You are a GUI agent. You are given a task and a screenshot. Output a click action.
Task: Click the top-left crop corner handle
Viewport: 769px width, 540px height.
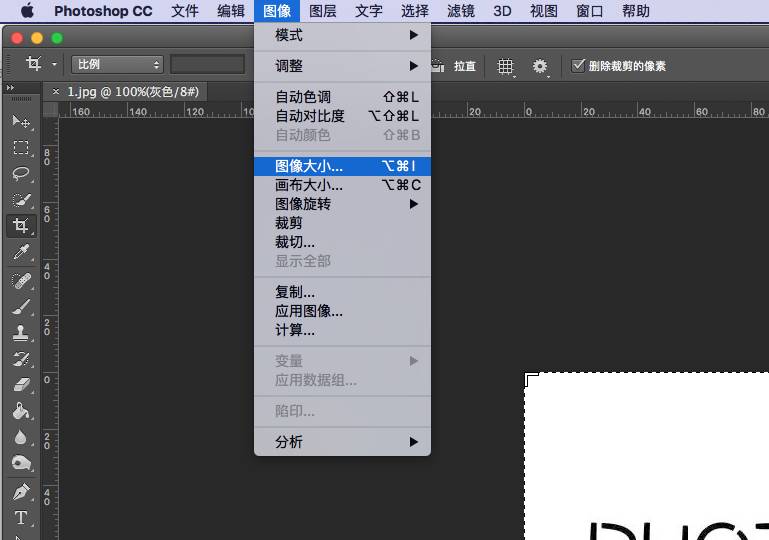(x=531, y=378)
